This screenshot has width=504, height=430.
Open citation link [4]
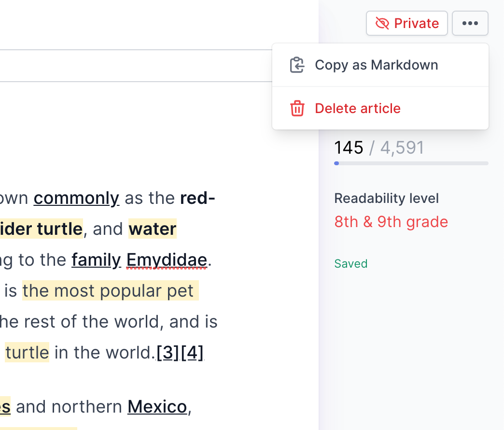192,353
